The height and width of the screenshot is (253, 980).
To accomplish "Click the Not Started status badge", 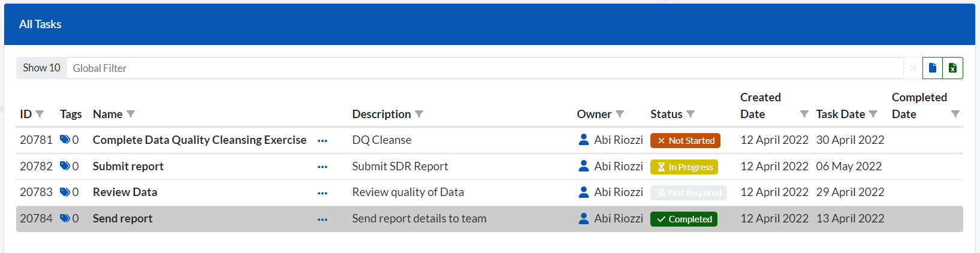I will pos(685,140).
